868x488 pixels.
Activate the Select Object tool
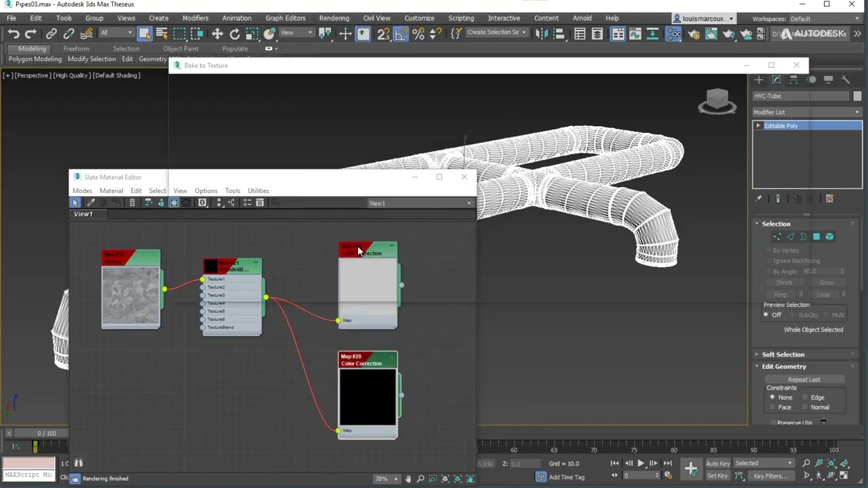[144, 34]
